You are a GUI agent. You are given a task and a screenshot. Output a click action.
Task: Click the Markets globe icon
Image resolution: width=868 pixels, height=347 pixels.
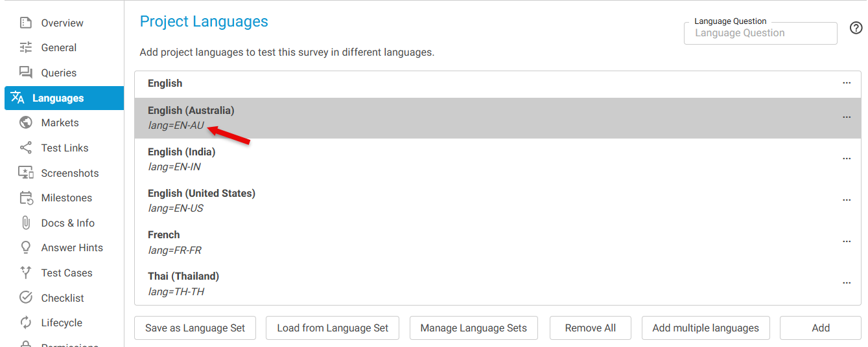26,123
